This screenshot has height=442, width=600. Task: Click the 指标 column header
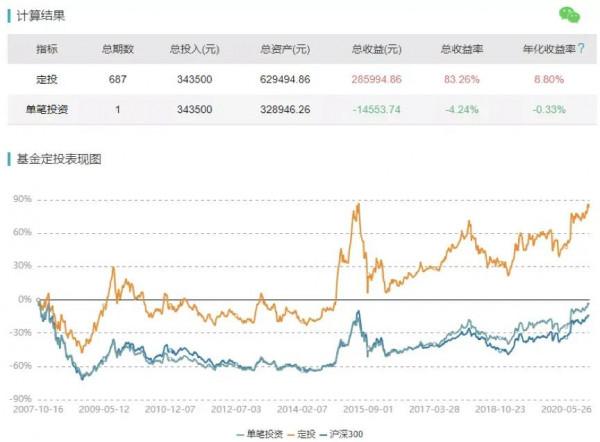click(47, 49)
